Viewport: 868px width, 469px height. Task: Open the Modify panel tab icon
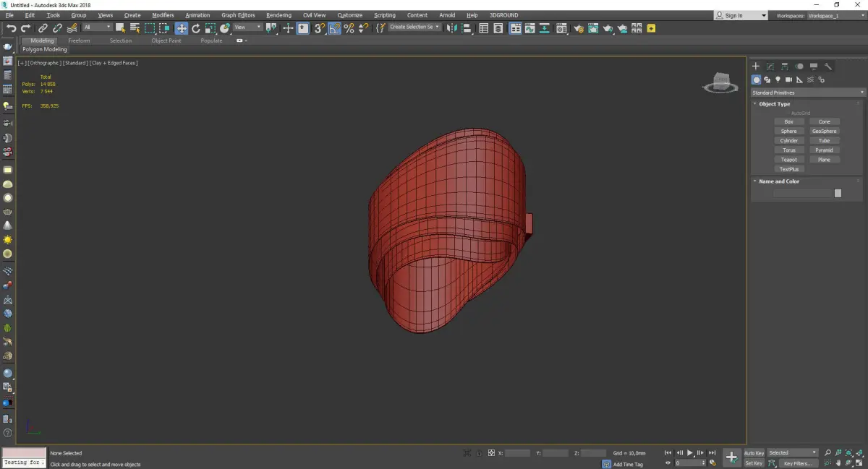coord(770,66)
